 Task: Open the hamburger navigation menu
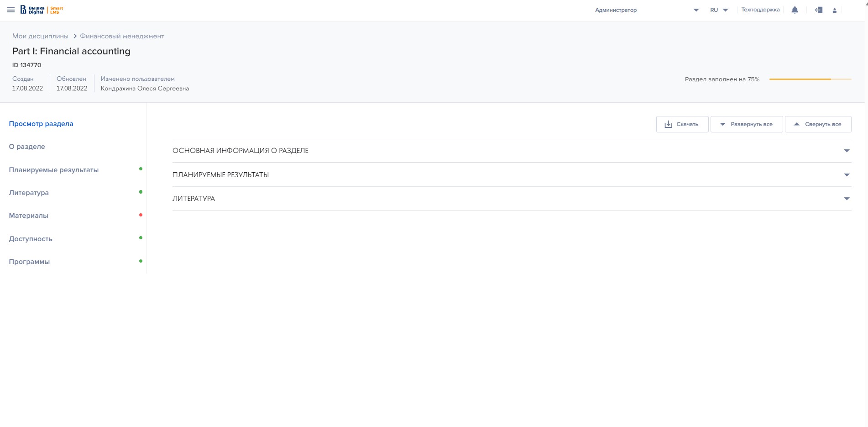click(x=11, y=10)
